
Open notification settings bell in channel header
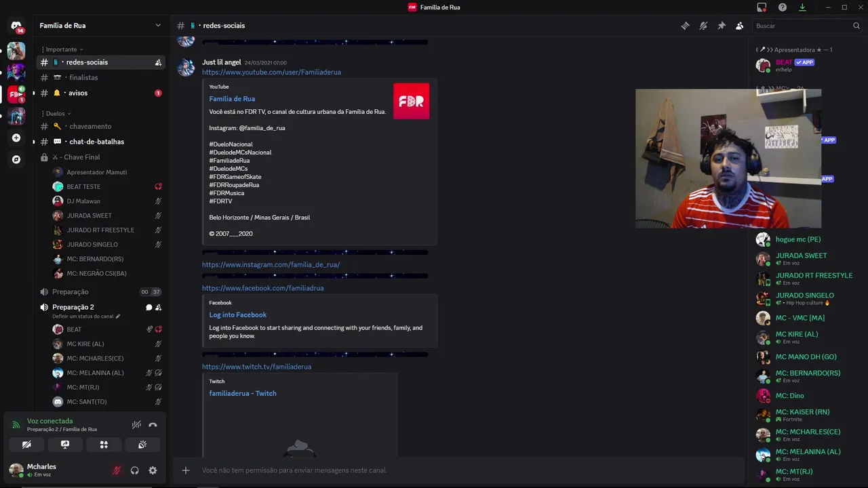[x=703, y=26]
